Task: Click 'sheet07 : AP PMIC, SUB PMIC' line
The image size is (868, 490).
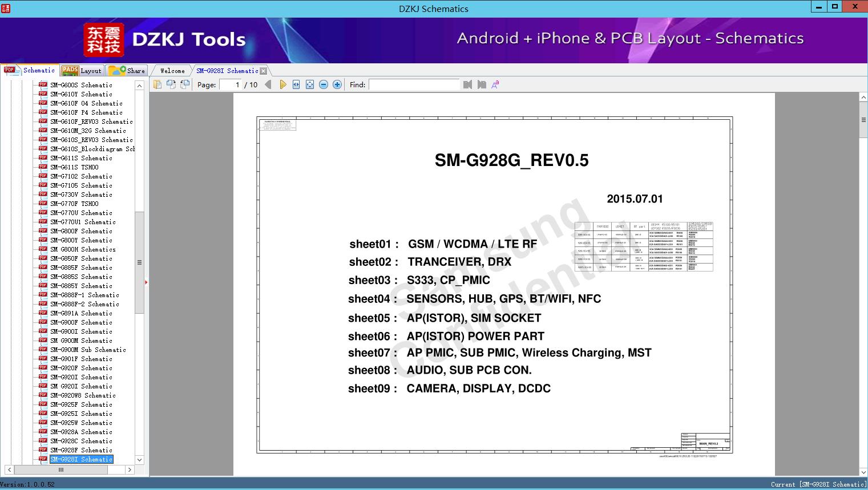Action: point(500,353)
